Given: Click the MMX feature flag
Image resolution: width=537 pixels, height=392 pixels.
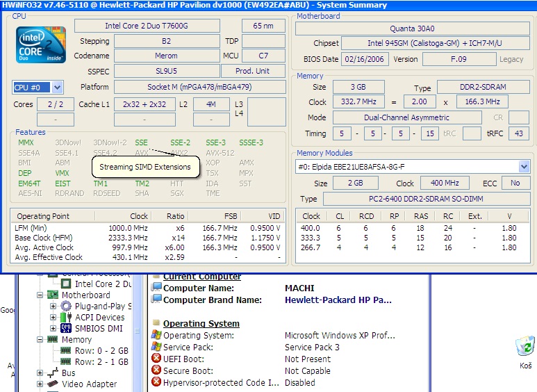Looking at the screenshot, I should (x=26, y=142).
